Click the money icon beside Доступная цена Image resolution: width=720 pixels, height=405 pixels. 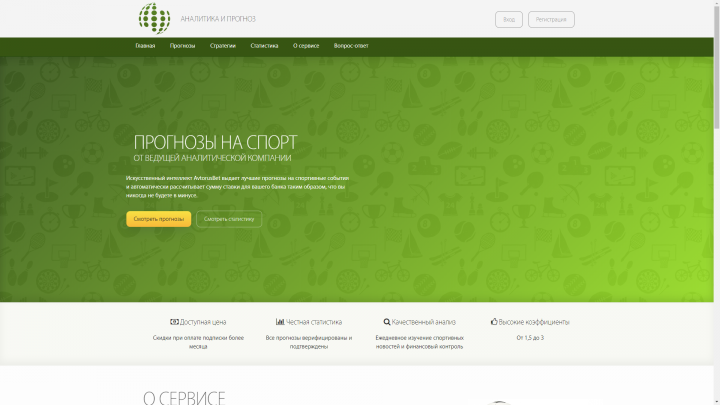[x=174, y=322]
